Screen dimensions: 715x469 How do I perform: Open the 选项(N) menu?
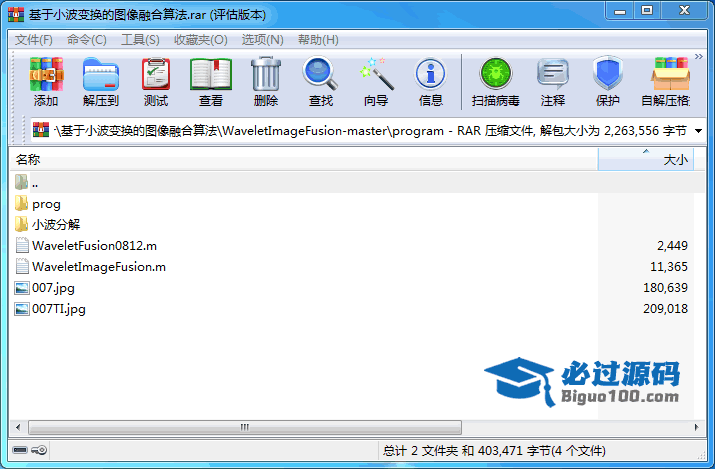263,40
